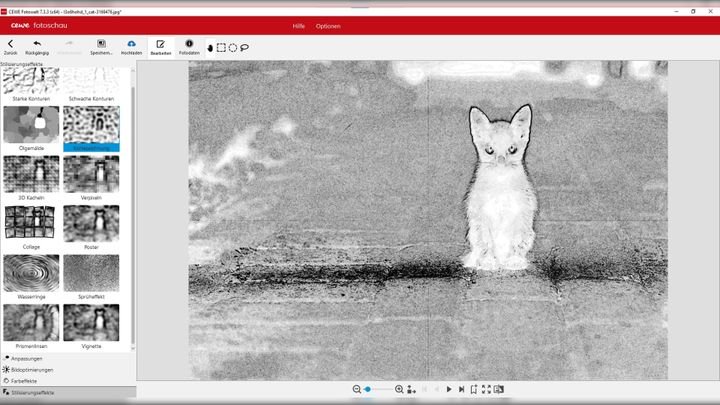
Task: Open the Fotodaten info panel
Action: click(x=189, y=46)
